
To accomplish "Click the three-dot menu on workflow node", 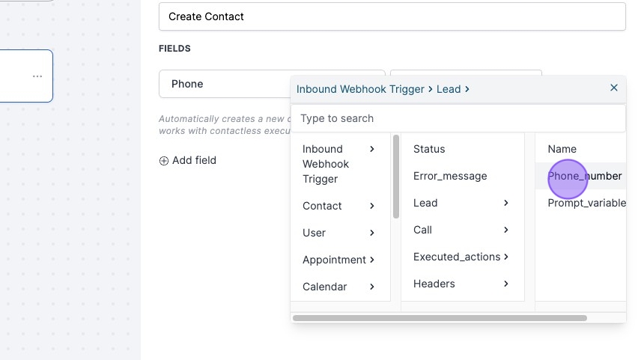I will coord(37,76).
